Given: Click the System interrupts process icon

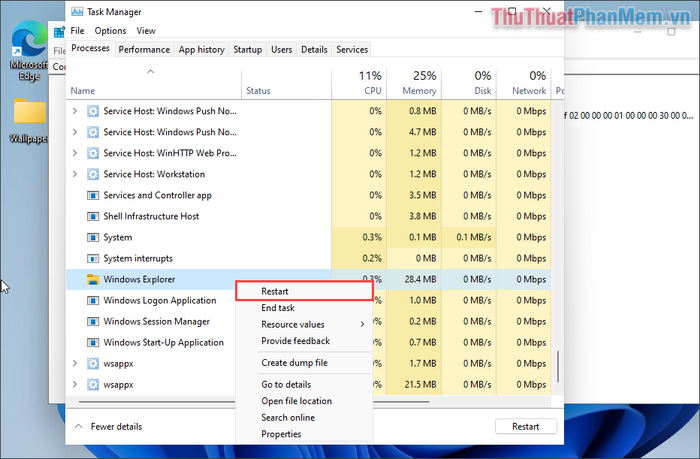Looking at the screenshot, I should (x=93, y=258).
